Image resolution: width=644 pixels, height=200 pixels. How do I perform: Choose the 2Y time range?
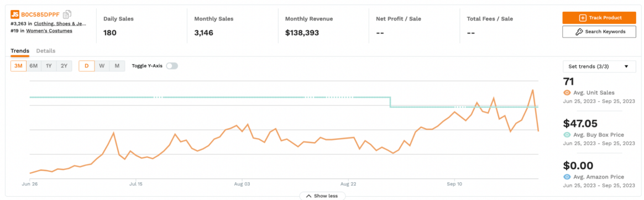click(x=64, y=66)
